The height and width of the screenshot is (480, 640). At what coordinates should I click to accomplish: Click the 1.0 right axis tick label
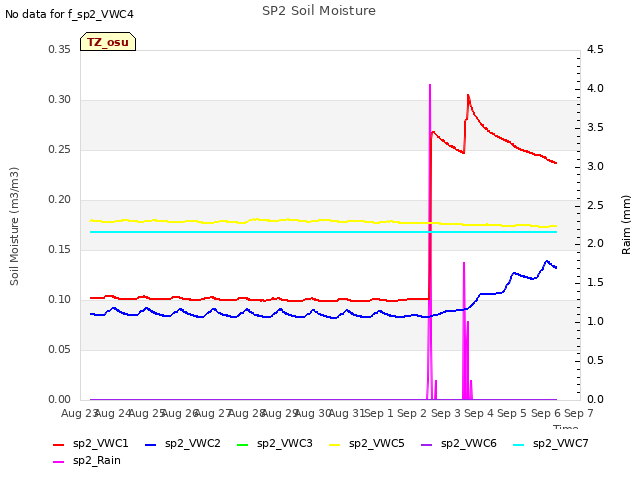pos(595,322)
